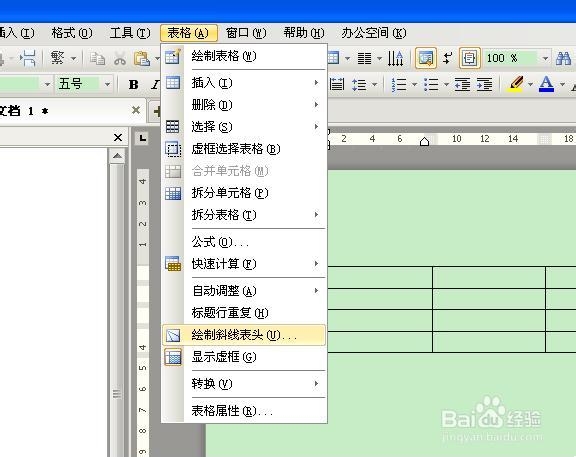Click the line spacing toolbar icon
Viewport: 576px width, 457px height.
click(x=359, y=85)
